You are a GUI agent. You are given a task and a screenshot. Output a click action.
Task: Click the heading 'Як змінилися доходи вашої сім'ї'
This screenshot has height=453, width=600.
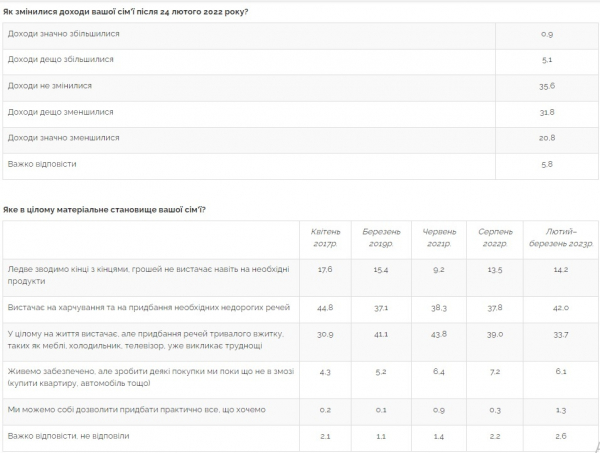126,12
